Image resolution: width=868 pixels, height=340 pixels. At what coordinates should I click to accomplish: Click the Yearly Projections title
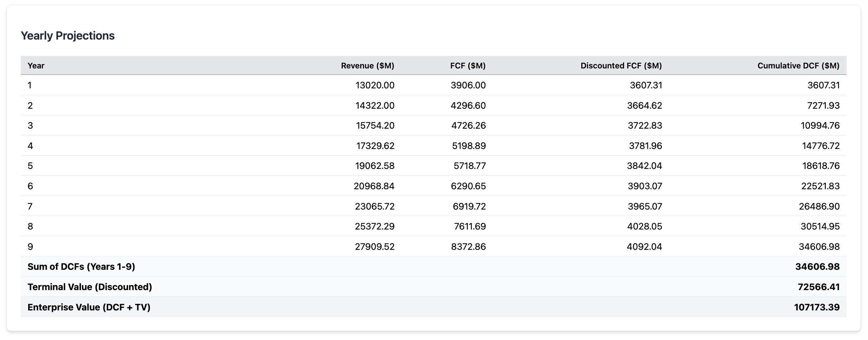click(68, 35)
